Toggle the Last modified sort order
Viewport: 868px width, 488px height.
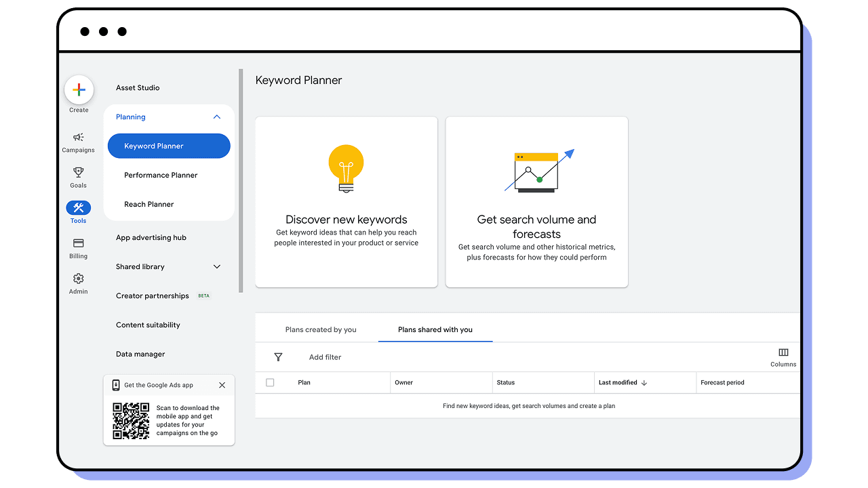(642, 382)
